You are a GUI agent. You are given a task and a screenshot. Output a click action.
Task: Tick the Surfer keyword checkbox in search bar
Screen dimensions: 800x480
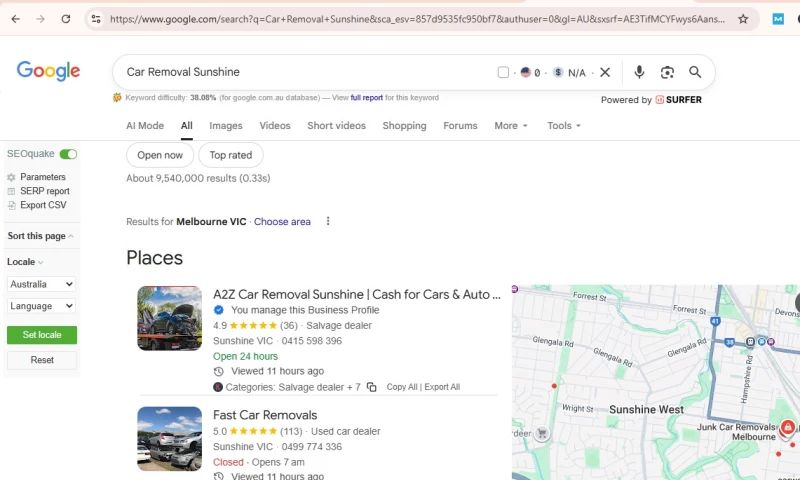click(503, 72)
